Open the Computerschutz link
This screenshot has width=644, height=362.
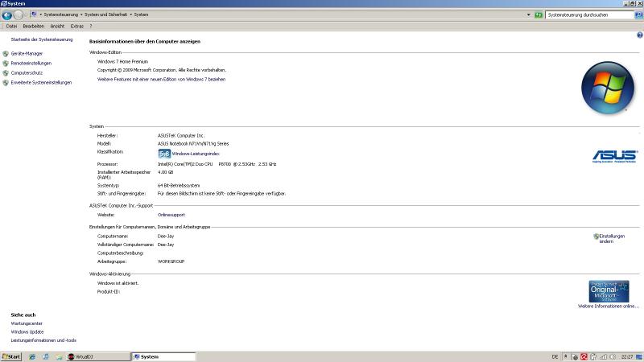click(x=27, y=73)
